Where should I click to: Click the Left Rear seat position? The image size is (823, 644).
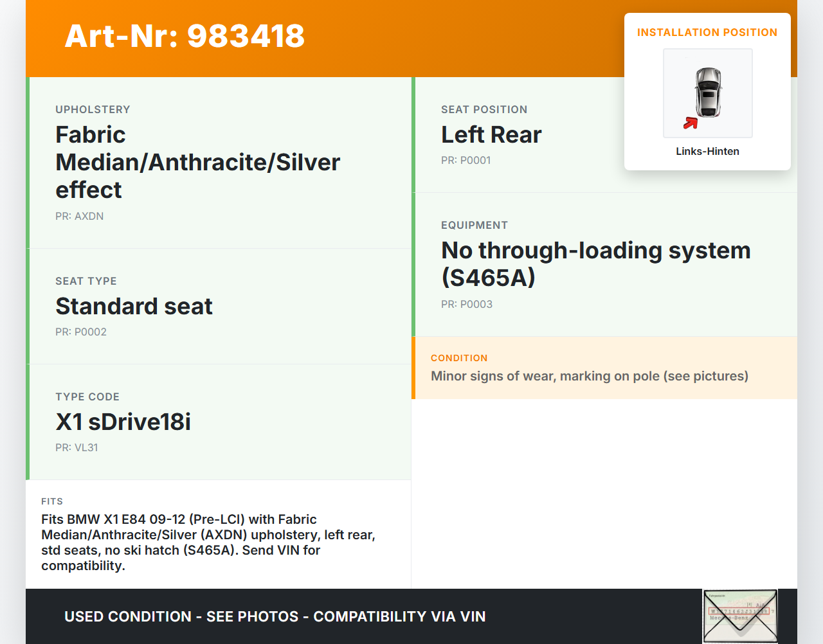(x=491, y=135)
